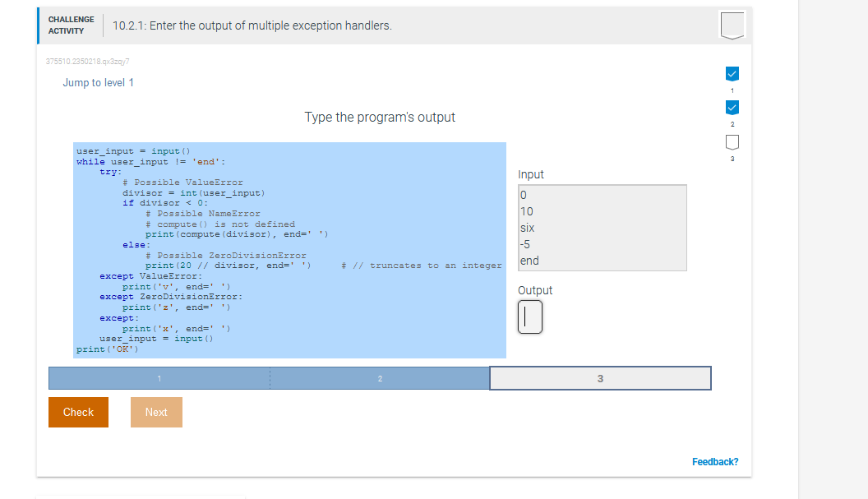Select highlighted segment 3 of the progress bar
The width and height of the screenshot is (868, 499).
600,377
